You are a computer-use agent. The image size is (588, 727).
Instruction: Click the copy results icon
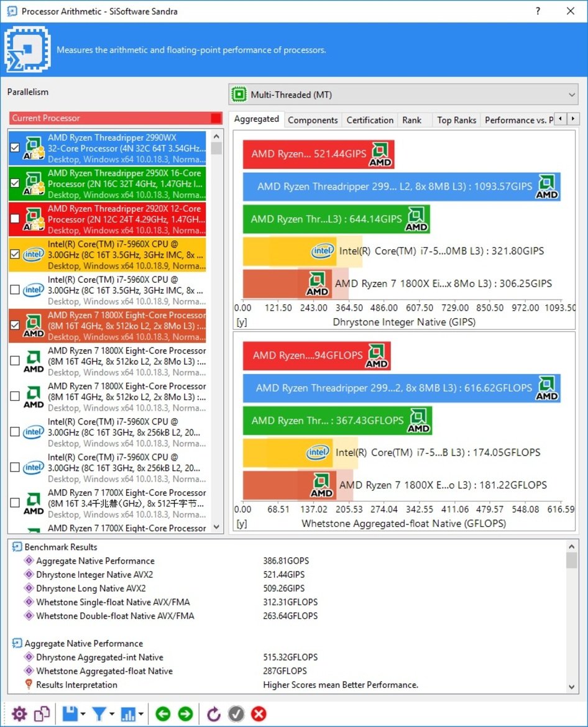[x=42, y=713]
